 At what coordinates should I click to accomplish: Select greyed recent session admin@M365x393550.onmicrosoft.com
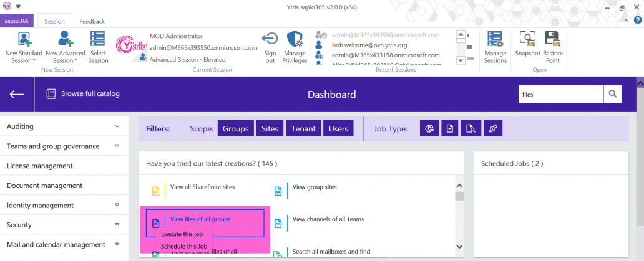386,36
